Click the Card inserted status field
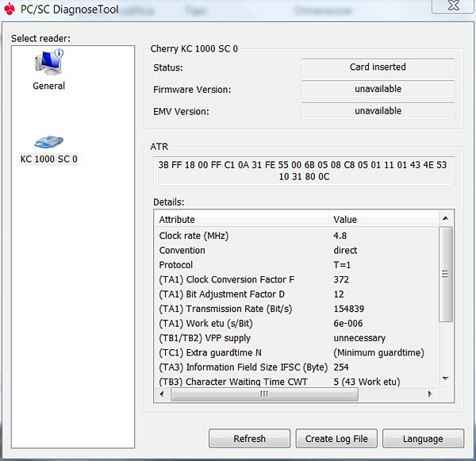Image resolution: width=476 pixels, height=461 pixels. pos(378,67)
